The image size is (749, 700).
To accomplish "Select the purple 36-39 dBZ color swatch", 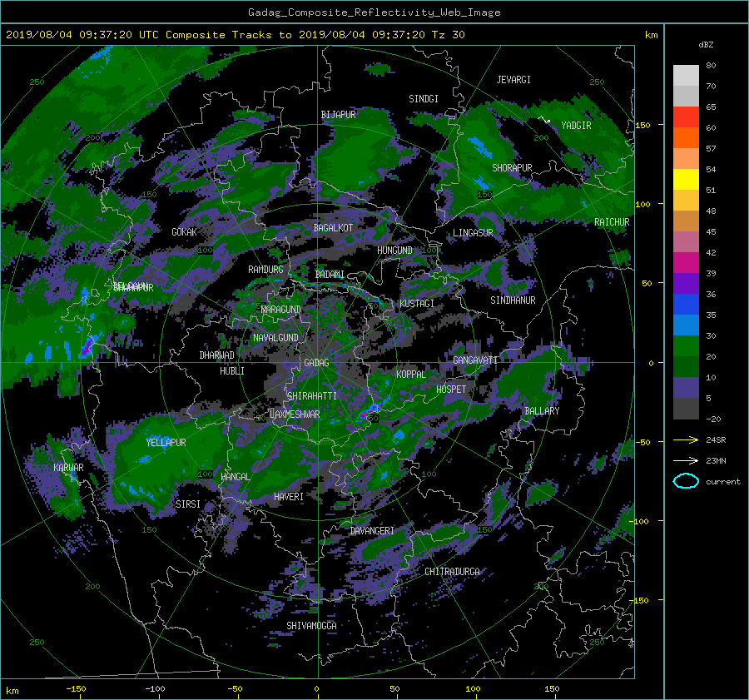I will click(686, 283).
